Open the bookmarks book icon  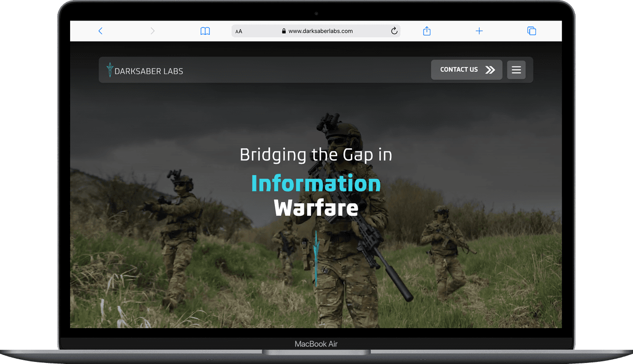(x=205, y=31)
